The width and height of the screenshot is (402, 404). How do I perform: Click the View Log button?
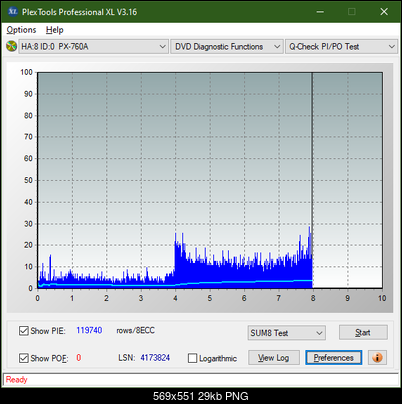coord(274,358)
